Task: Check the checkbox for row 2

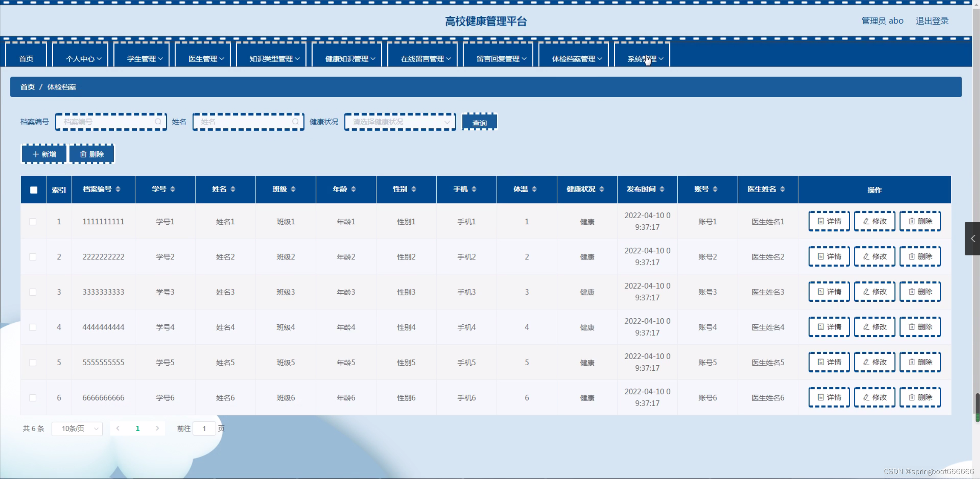Action: 33,257
